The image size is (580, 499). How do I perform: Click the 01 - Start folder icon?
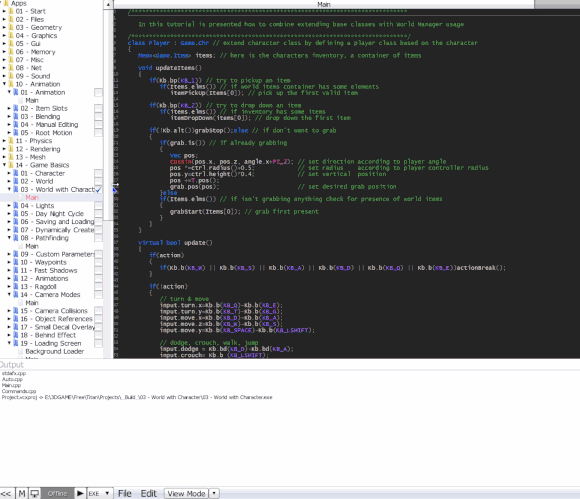pyautogui.click(x=11, y=11)
